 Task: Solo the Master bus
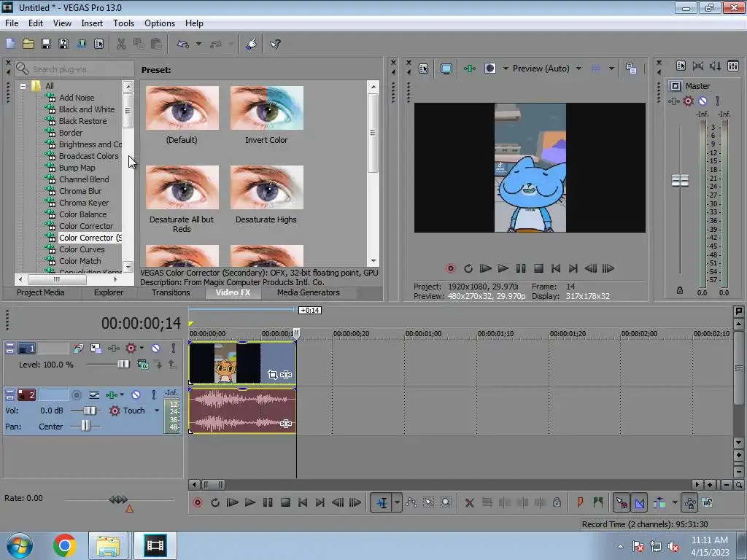click(718, 101)
